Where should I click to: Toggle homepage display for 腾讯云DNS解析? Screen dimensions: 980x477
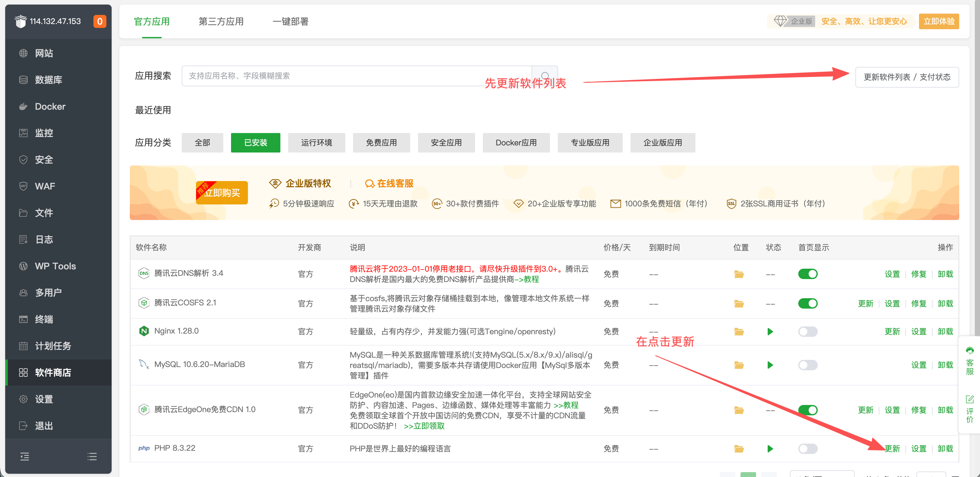pos(808,274)
